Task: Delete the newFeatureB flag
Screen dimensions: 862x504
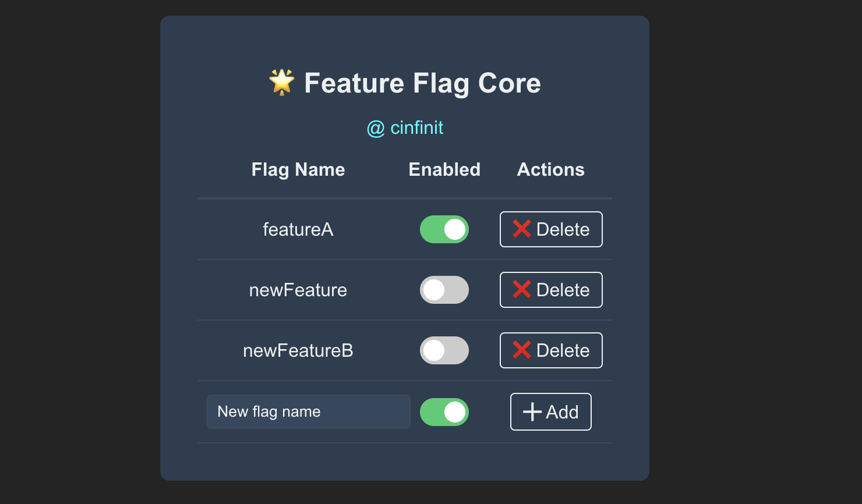Action: tap(551, 350)
